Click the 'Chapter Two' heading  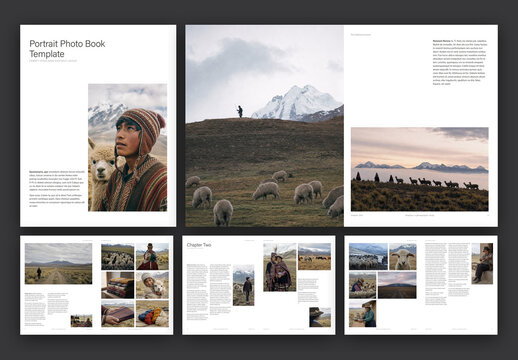pos(199,245)
